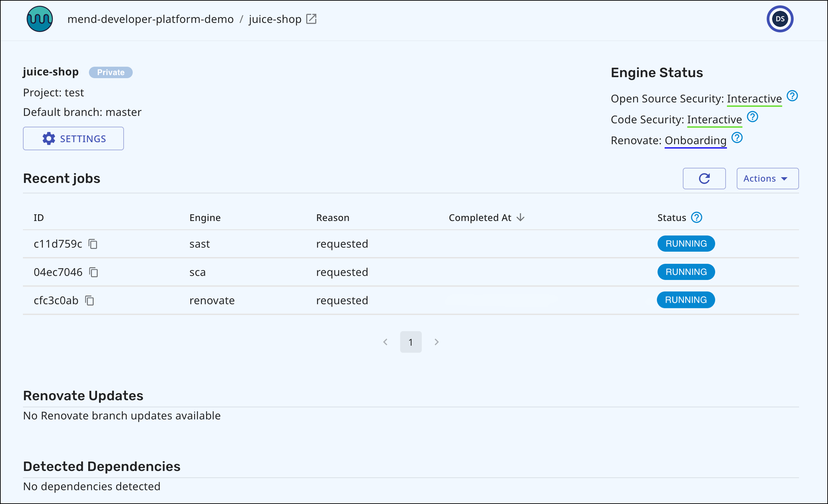
Task: Go to previous page of jobs
Action: point(385,342)
